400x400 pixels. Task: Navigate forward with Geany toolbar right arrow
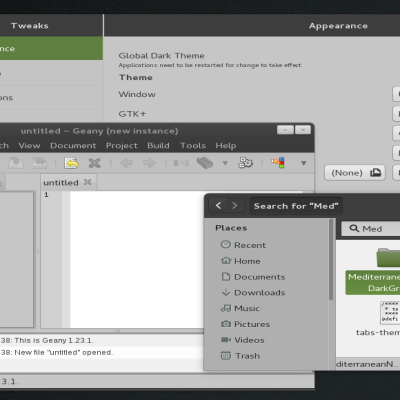pyautogui.click(x=149, y=163)
